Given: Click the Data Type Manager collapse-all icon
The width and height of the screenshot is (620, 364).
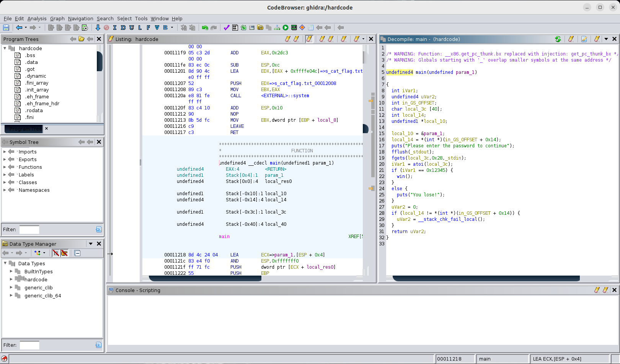Looking at the screenshot, I should pyautogui.click(x=77, y=253).
